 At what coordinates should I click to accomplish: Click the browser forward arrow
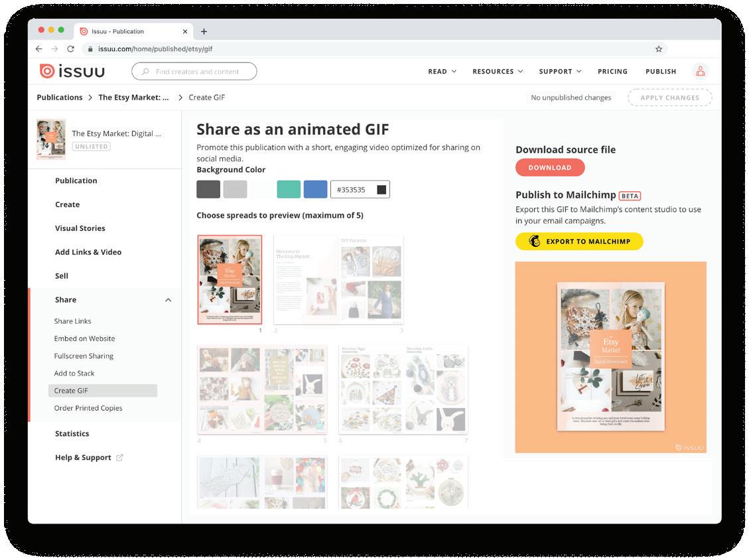pyautogui.click(x=54, y=48)
